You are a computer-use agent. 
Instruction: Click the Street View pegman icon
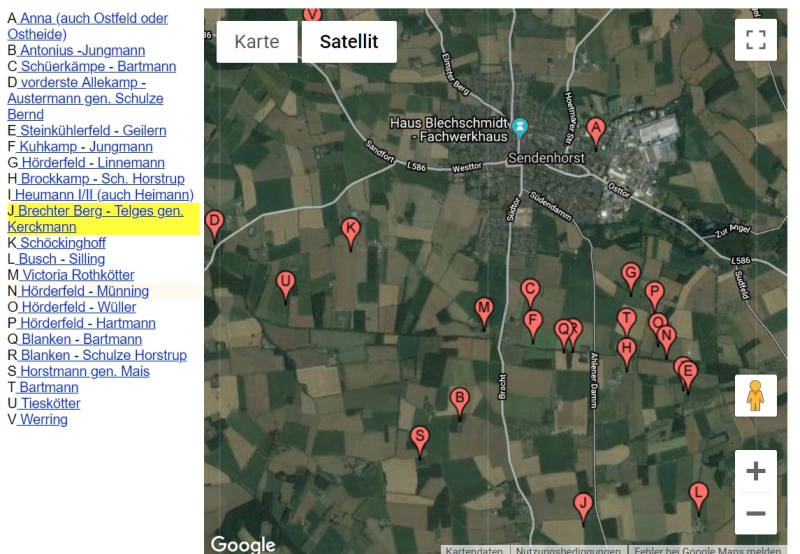tap(756, 396)
